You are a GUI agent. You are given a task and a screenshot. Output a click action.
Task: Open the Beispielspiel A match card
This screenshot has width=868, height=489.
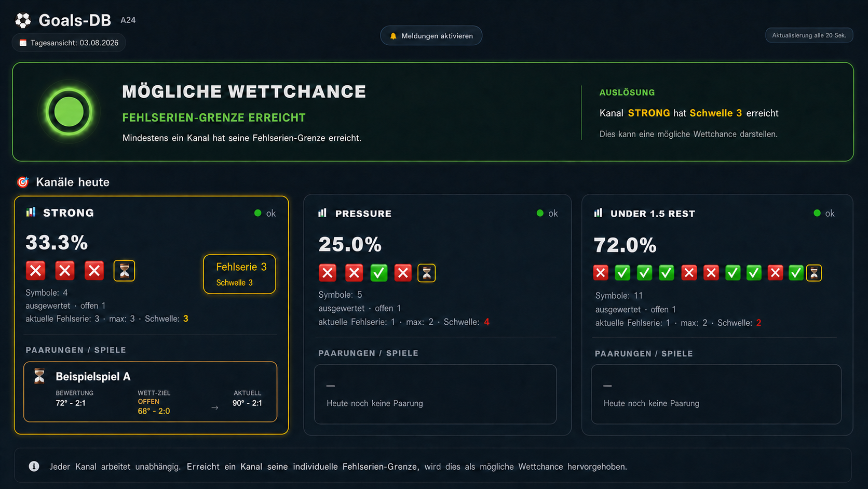tap(151, 392)
